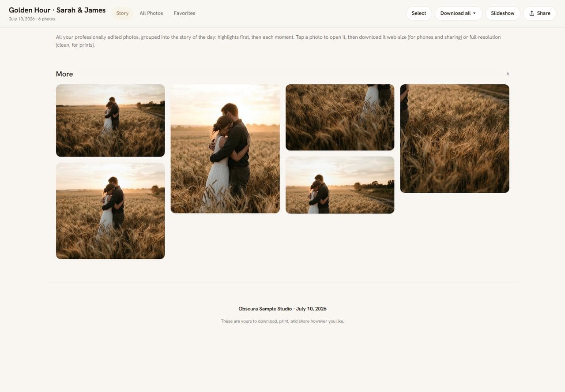The width and height of the screenshot is (565, 392).
Task: Click the "July 10, 2026 · 6 photos" subtitle
Action: 32,19
